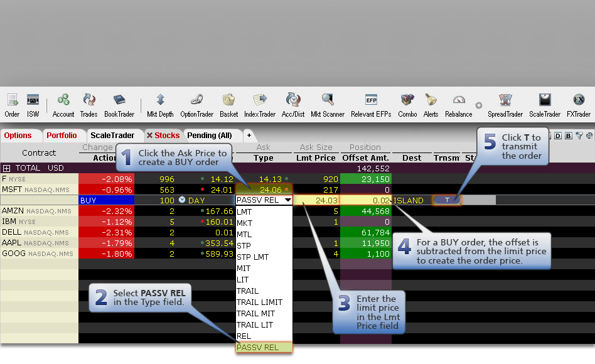Choose LIT order type
Viewport: 595px width, 364px height.
click(x=264, y=280)
